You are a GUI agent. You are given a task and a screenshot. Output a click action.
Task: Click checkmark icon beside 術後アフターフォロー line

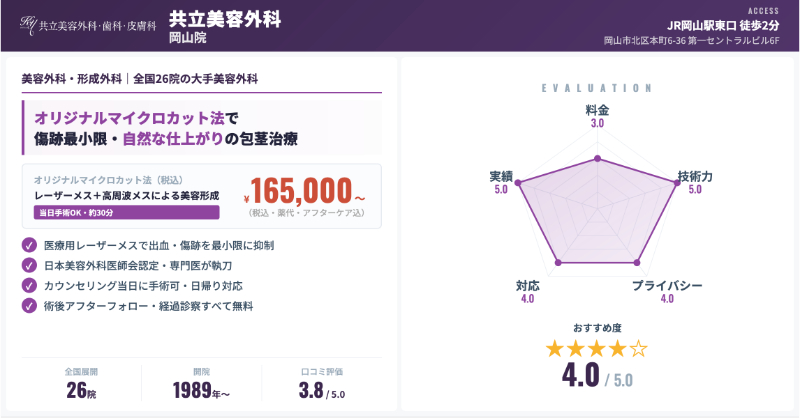(x=28, y=305)
